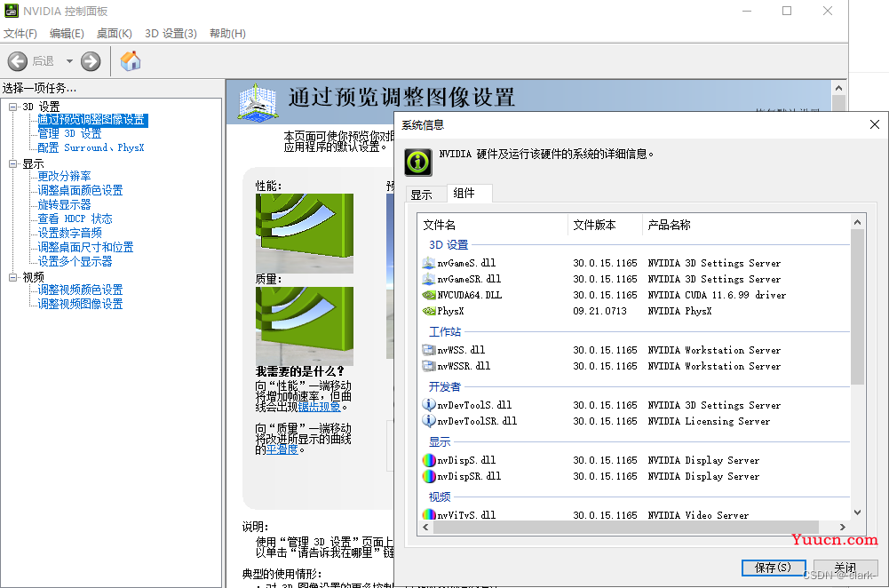Click the nvDispSR.dll color sphere icon
The image size is (889, 588).
(429, 476)
